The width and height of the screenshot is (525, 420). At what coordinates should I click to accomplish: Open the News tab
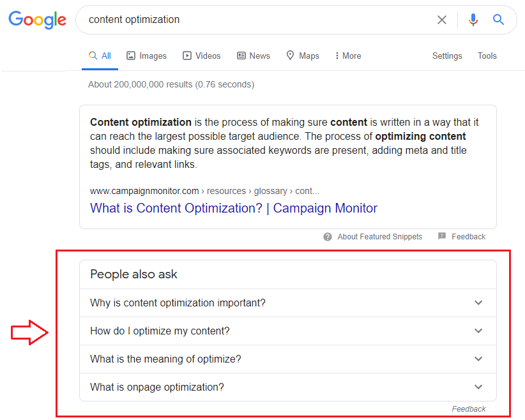254,56
